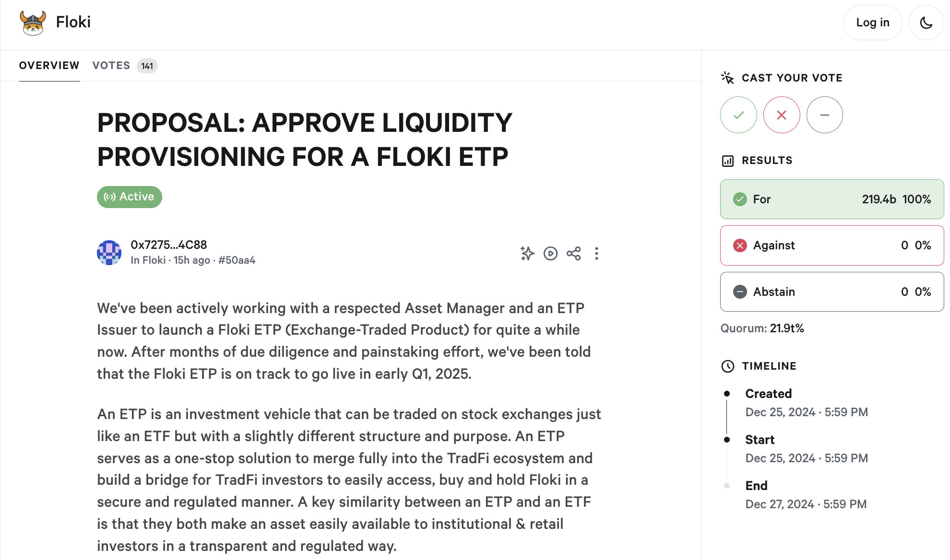Image resolution: width=950 pixels, height=560 pixels.
Task: Toggle dark mode with the moon icon
Action: [926, 23]
